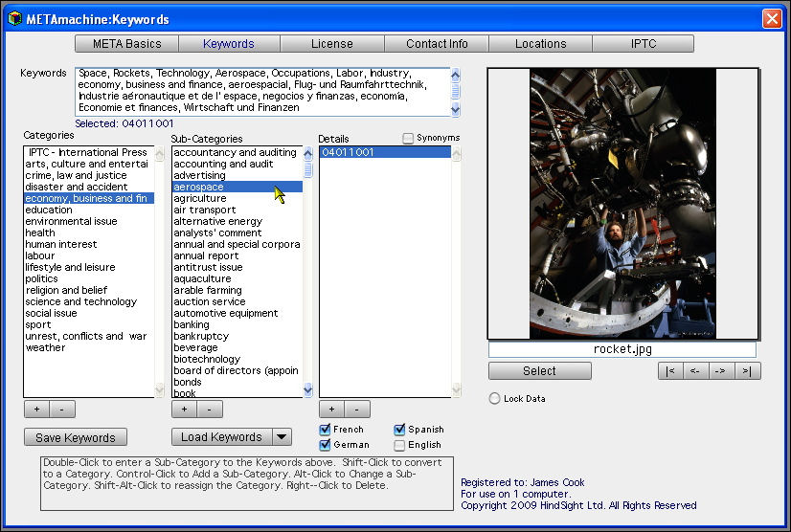Go to previous image arrow button
Screen dimensions: 791x532
click(x=696, y=371)
